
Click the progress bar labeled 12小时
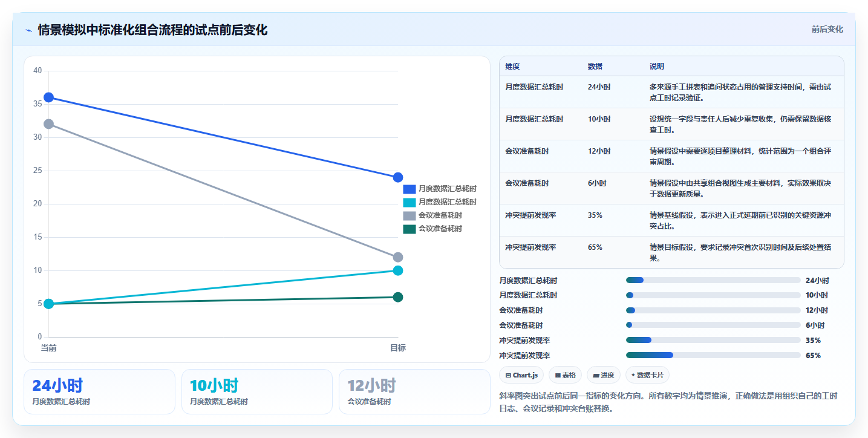point(713,310)
